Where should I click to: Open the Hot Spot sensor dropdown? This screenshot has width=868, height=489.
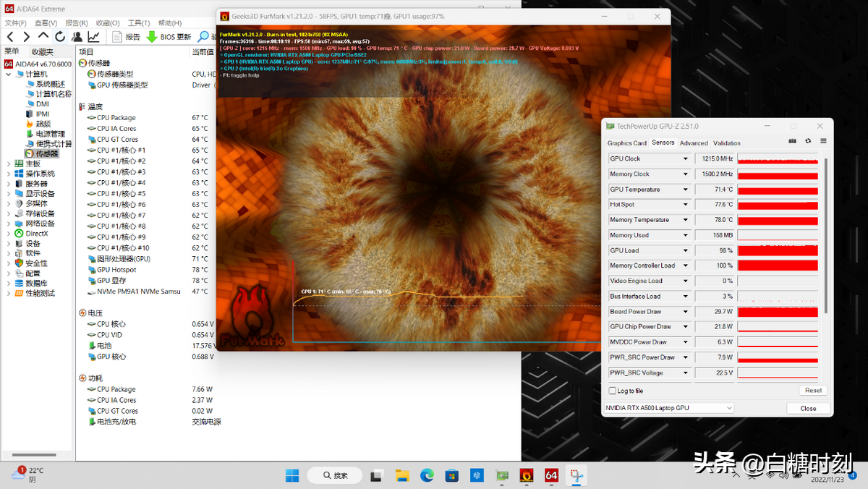(x=686, y=205)
